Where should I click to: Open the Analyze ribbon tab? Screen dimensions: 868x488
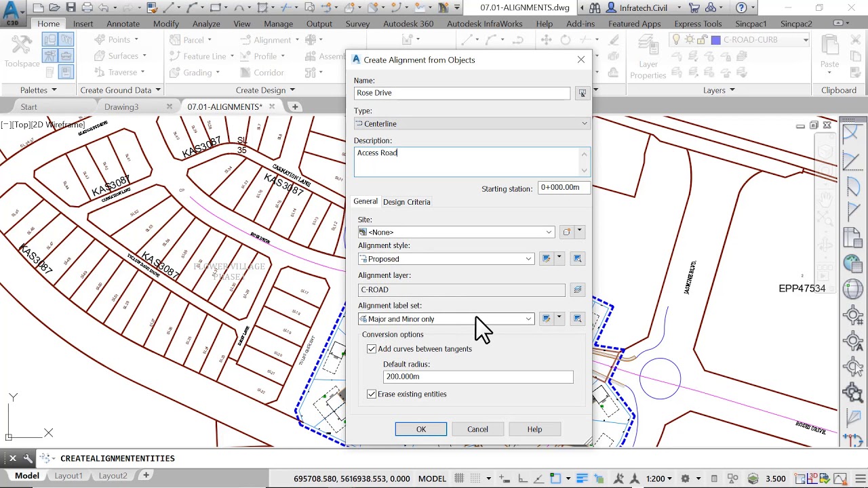point(206,24)
